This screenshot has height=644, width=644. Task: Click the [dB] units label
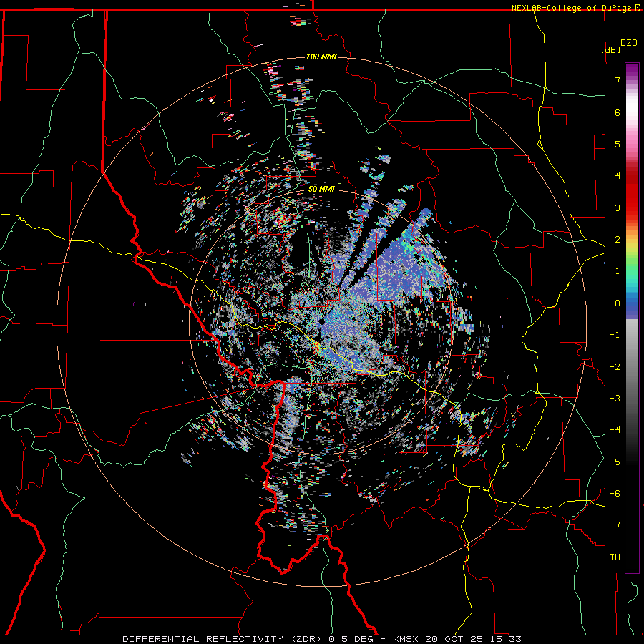coord(610,49)
